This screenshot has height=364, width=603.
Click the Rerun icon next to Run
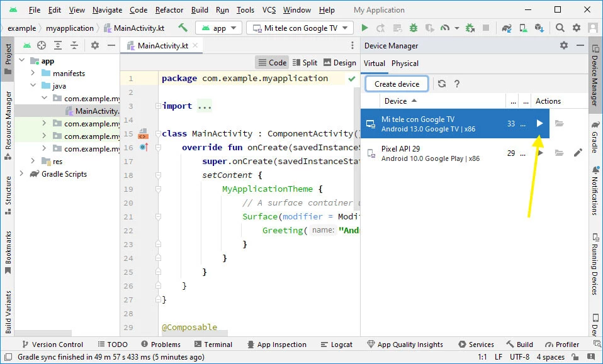coord(381,28)
